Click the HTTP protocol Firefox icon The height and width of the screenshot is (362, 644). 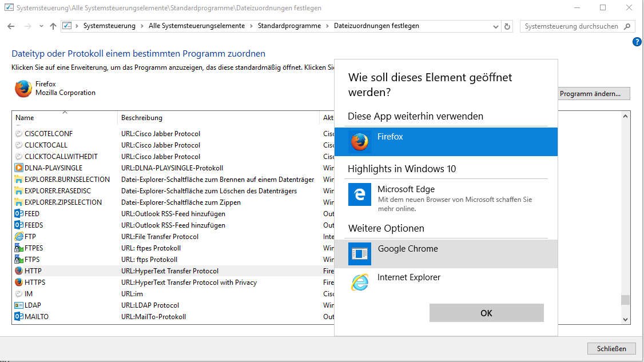pos(19,271)
